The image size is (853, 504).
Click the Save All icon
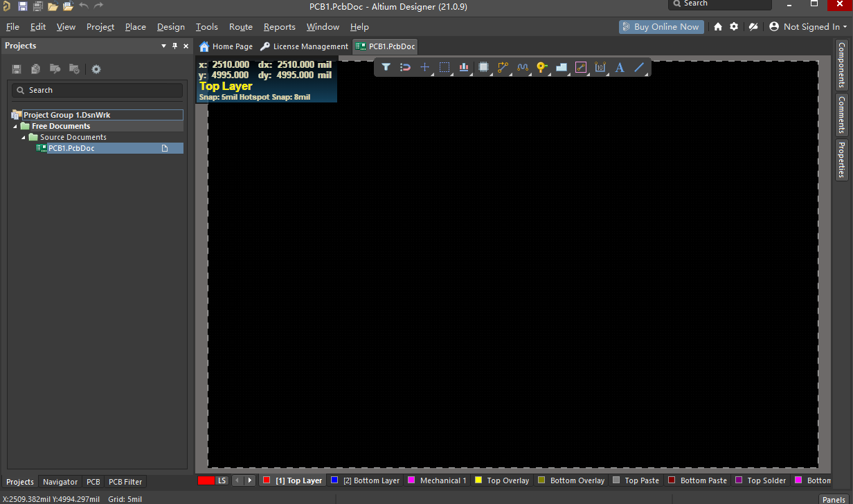[x=37, y=6]
